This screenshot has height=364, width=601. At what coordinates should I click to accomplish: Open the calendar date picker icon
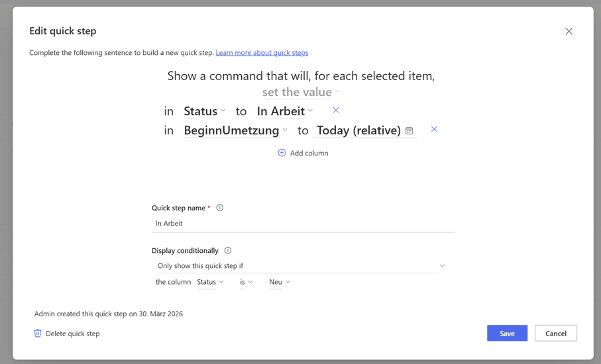tap(410, 131)
